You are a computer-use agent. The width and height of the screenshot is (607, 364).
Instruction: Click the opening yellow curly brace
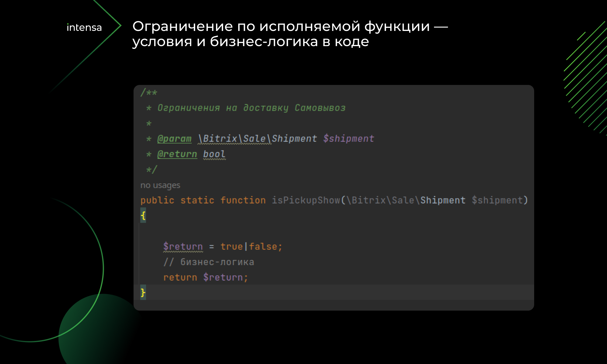pos(143,216)
